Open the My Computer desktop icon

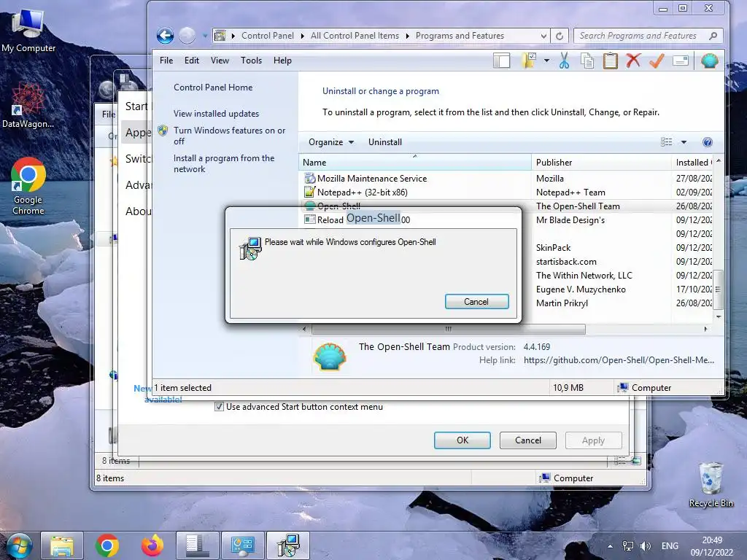click(x=28, y=31)
